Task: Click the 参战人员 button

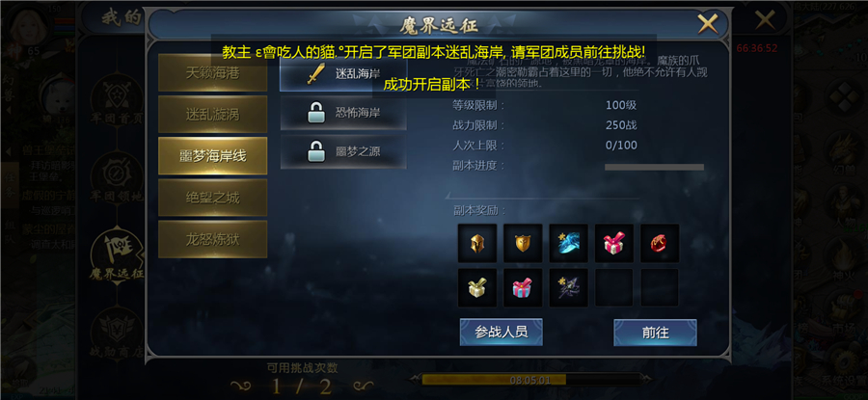Action: click(x=501, y=332)
